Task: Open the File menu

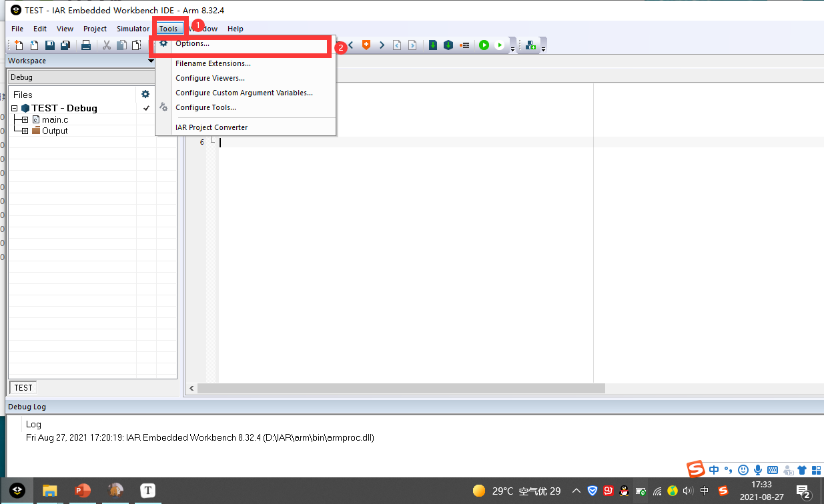Action: point(17,29)
